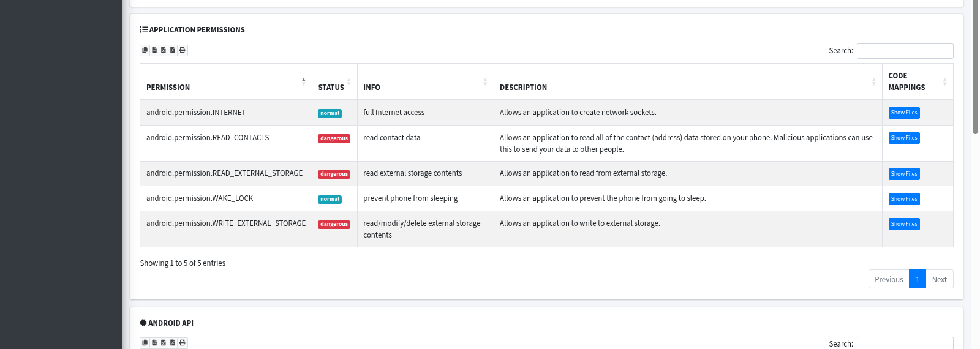The height and width of the screenshot is (349, 980).
Task: Select the android.permission.WRITE_EXTERNAL_STORAGE cell
Action: (226, 229)
